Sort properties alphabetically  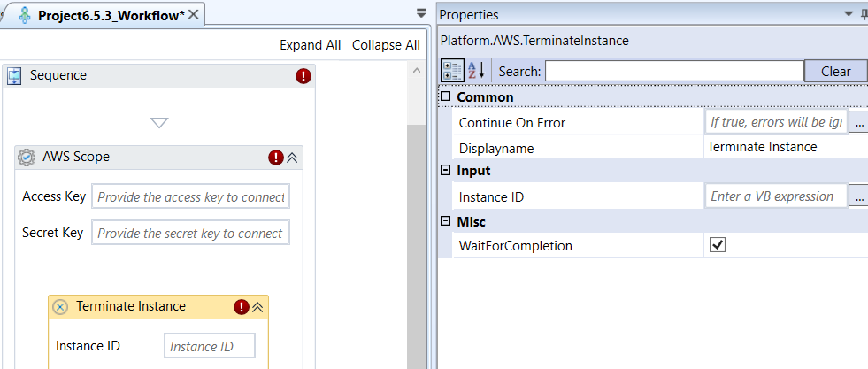[x=477, y=71]
